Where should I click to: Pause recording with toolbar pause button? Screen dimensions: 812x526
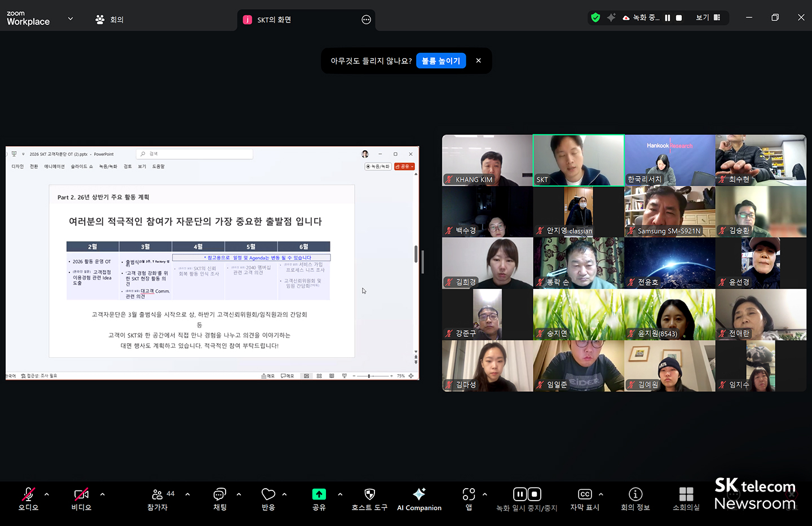coord(520,494)
